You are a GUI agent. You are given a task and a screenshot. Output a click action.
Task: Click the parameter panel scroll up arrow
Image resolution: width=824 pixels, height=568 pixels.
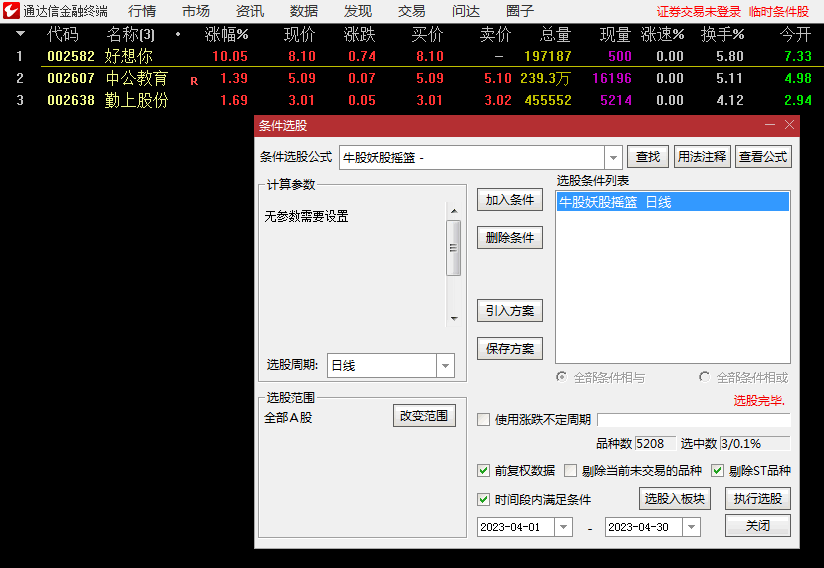[454, 211]
